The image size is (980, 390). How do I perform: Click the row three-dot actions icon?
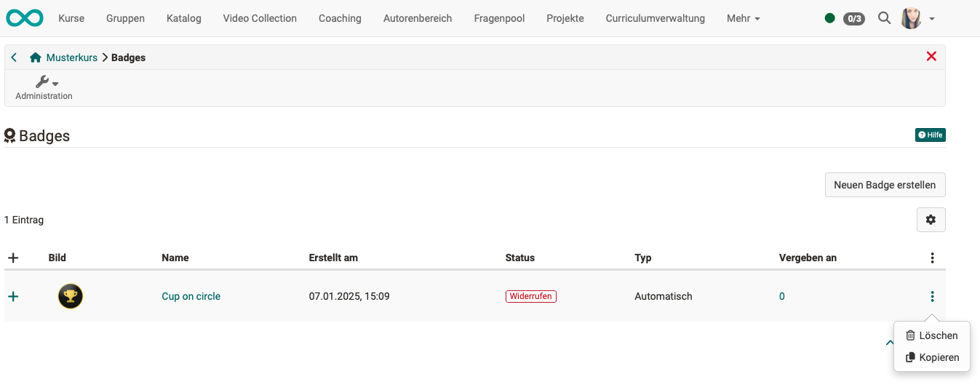tap(932, 296)
